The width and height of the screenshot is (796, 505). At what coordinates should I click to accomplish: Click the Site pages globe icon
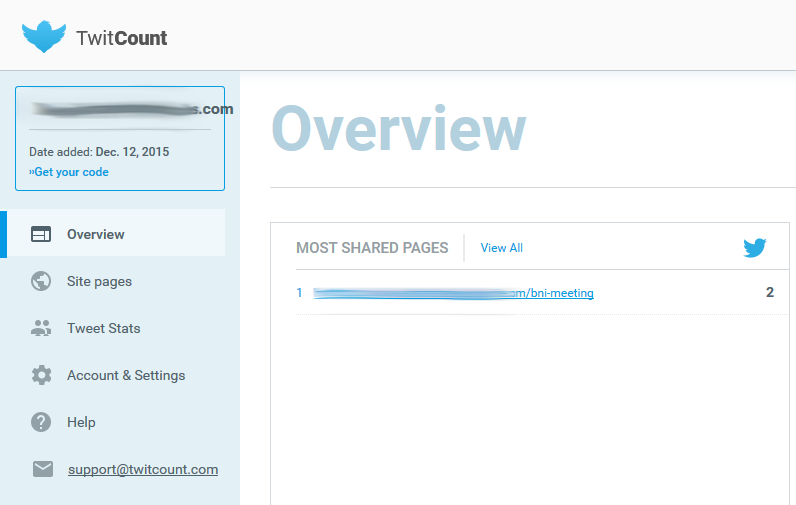pos(41,281)
